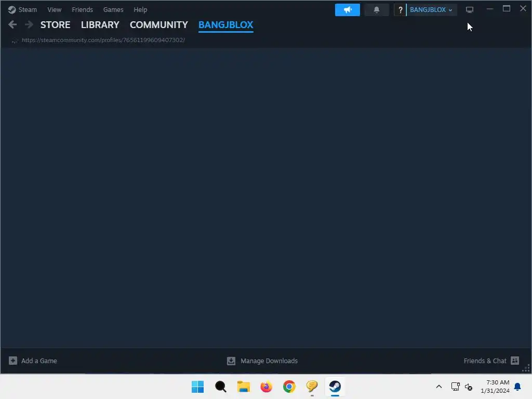The image size is (532, 399).
Task: Launch Firefox from the taskbar
Action: pos(267,387)
